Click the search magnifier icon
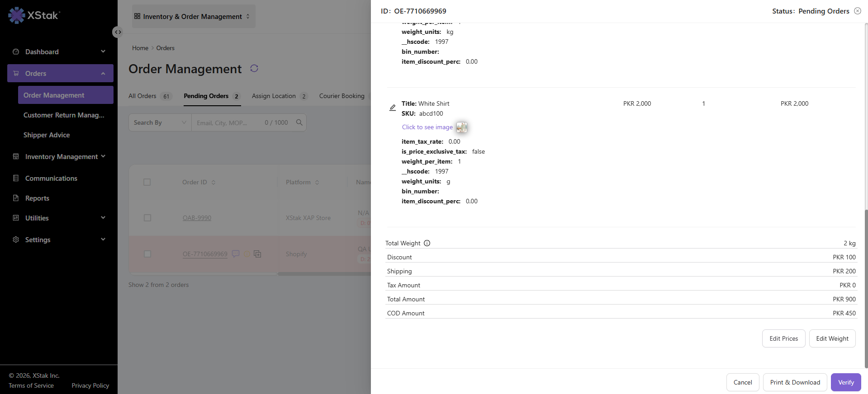This screenshot has width=868, height=394. click(x=299, y=122)
